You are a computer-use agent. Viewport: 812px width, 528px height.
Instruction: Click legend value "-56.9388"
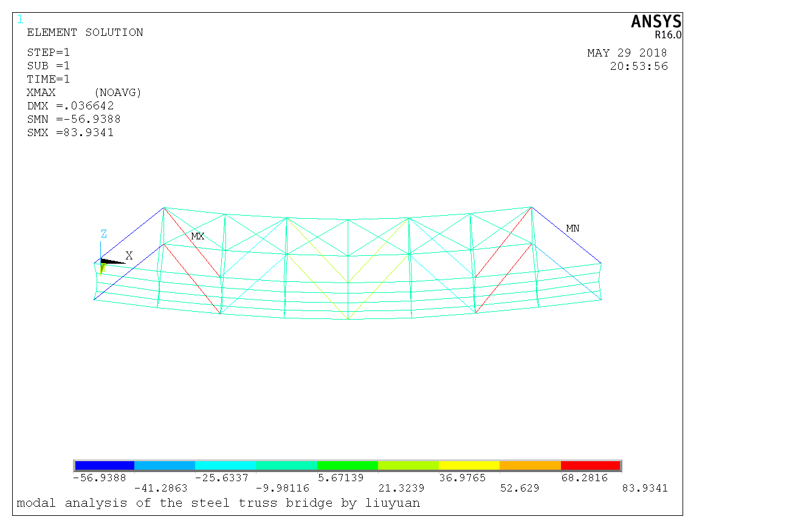[100, 478]
